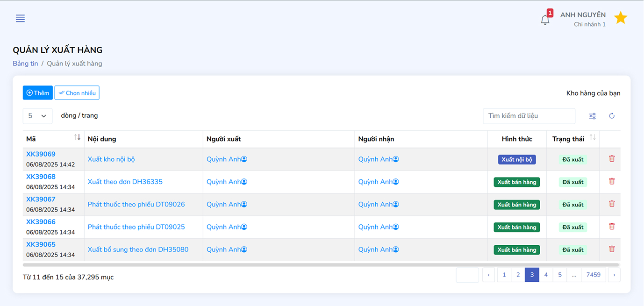Sort by Trạng thái column

point(592,137)
